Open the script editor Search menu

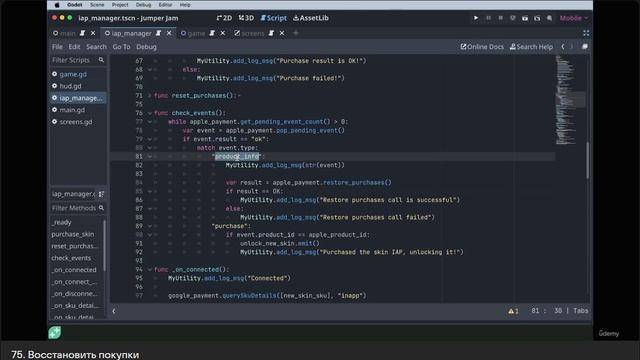[x=96, y=47]
